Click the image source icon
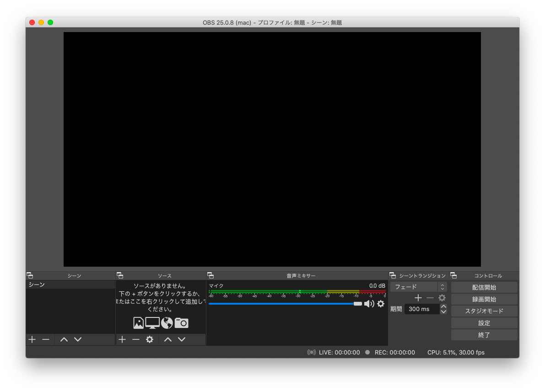This screenshot has height=392, width=545. (x=138, y=323)
